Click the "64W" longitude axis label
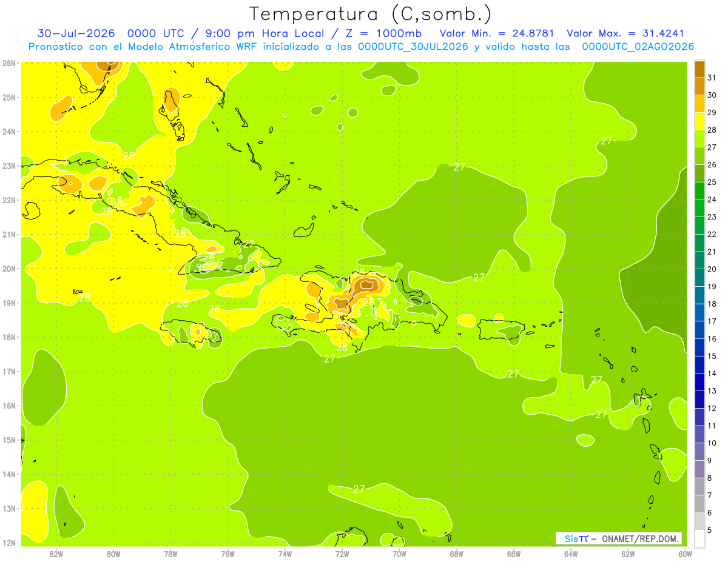Screen dimensions: 728x562 (x=571, y=554)
